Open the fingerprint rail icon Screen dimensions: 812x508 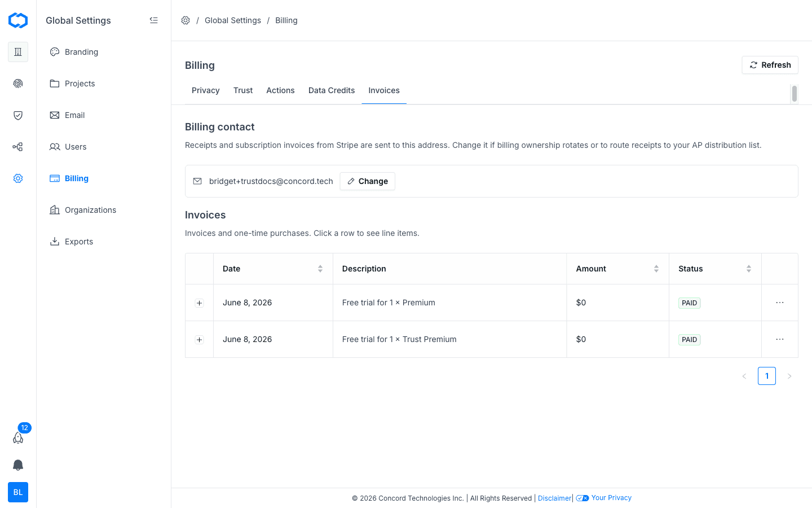point(18,84)
